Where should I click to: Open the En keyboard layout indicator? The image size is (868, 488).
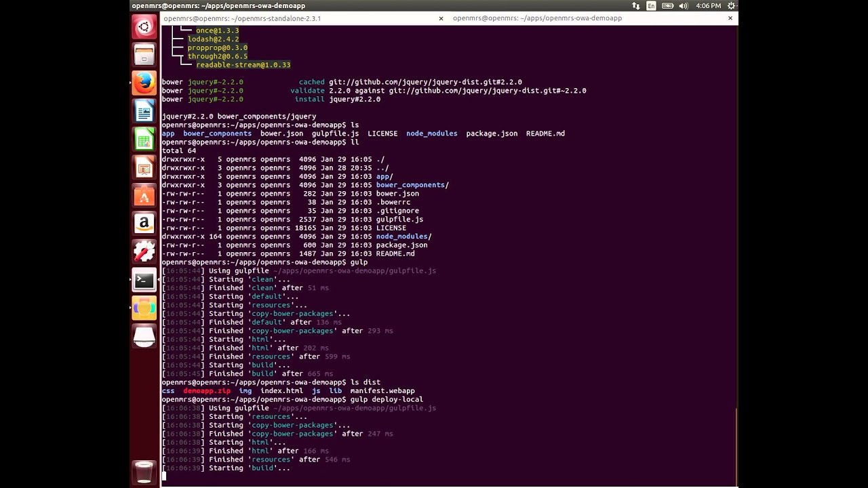click(x=651, y=5)
